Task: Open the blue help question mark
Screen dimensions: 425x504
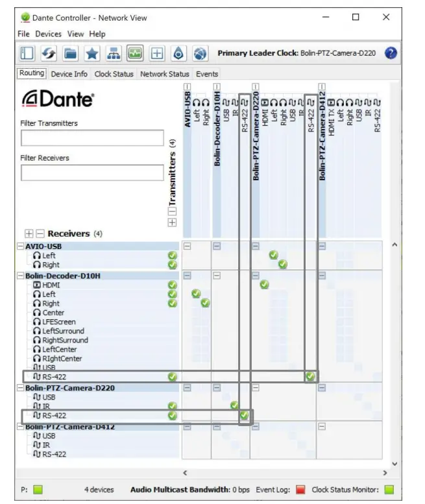Action: [x=391, y=53]
